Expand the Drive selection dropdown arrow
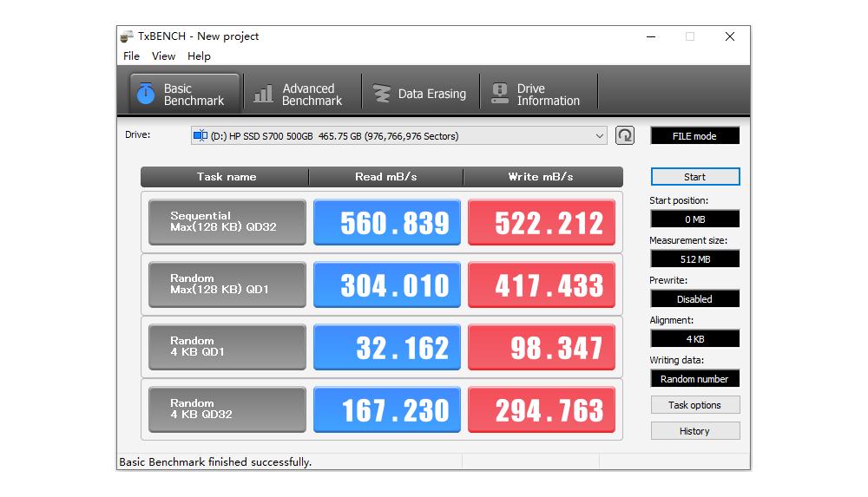The width and height of the screenshot is (868, 497). click(x=599, y=136)
